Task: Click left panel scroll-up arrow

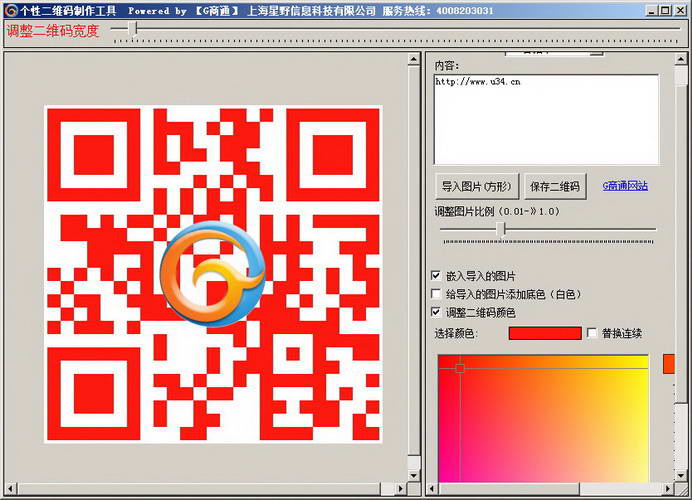Action: coord(414,59)
